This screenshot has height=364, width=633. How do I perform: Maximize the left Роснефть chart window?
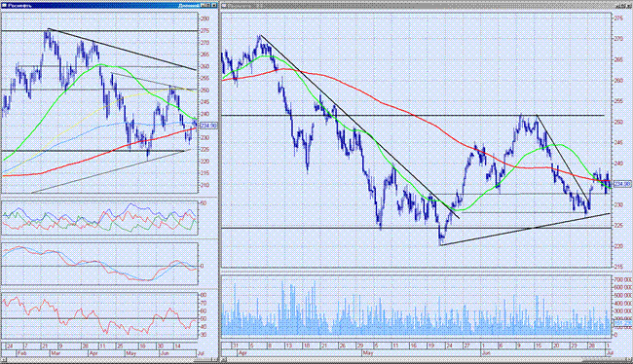tap(207, 5)
